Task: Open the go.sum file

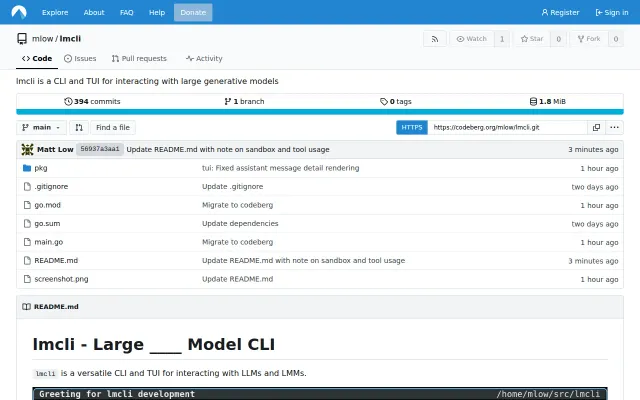Action: point(47,223)
